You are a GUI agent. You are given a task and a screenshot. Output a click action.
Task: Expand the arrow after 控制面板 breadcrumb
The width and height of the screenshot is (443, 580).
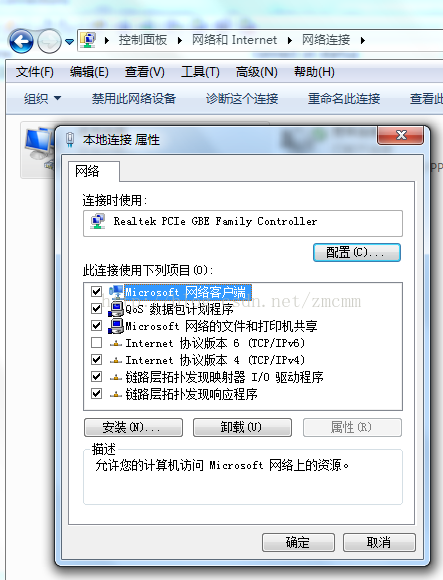pyautogui.click(x=179, y=40)
